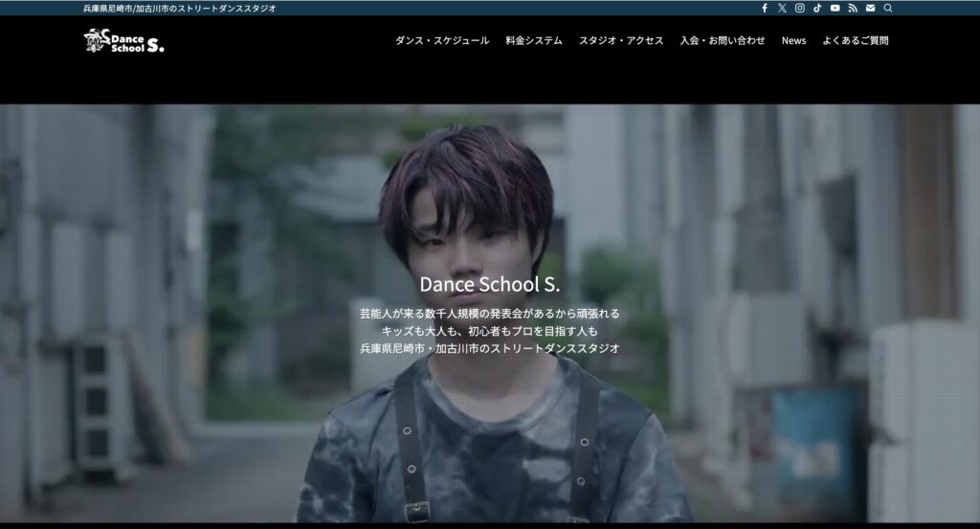
Task: Open 入会・お問い合わせ from the nav bar
Action: point(723,40)
